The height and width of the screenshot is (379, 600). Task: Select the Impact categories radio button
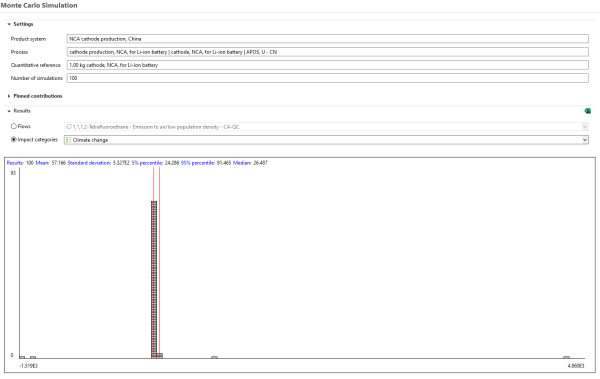(14, 140)
